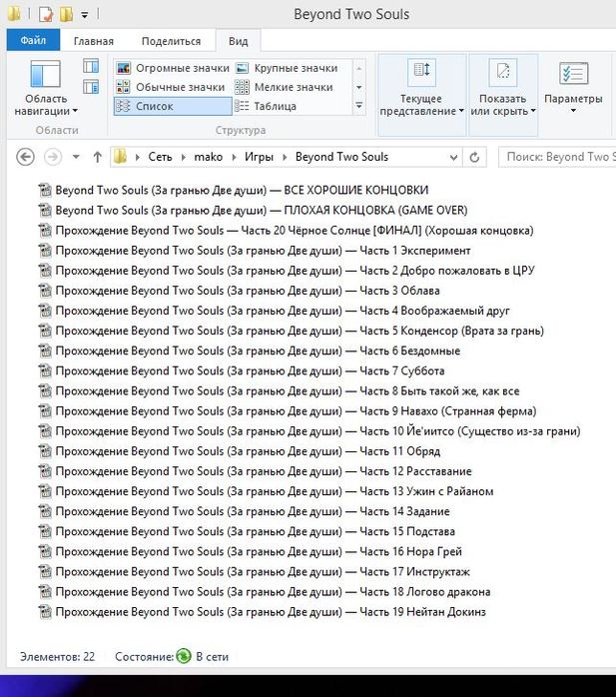Select file Часть 15 Подстава
The image size is (616, 697).
tap(247, 531)
